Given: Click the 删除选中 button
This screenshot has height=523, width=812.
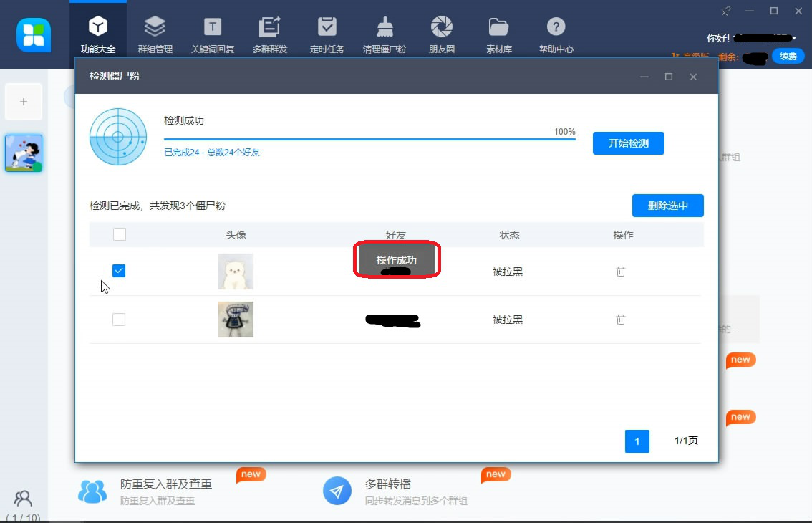Looking at the screenshot, I should [x=667, y=206].
